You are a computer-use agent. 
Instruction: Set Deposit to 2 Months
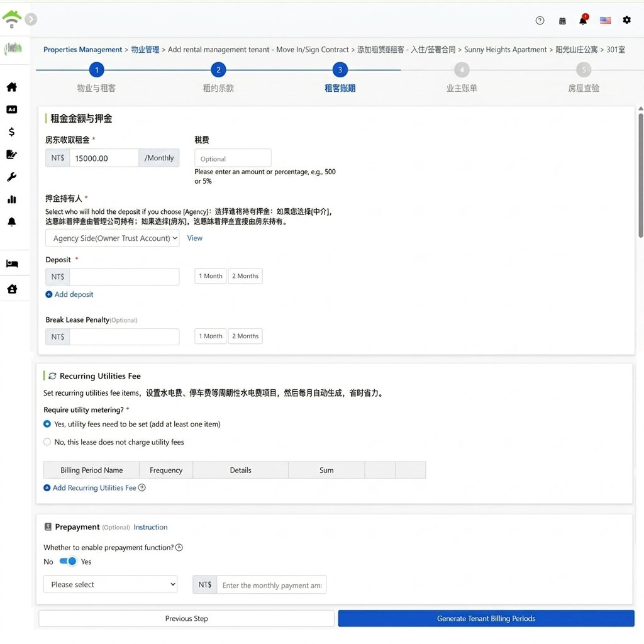click(245, 276)
